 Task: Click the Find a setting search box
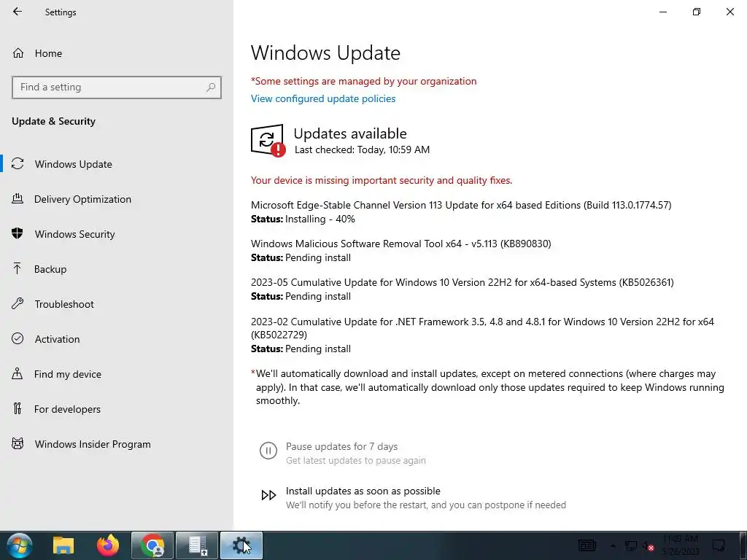coord(116,87)
